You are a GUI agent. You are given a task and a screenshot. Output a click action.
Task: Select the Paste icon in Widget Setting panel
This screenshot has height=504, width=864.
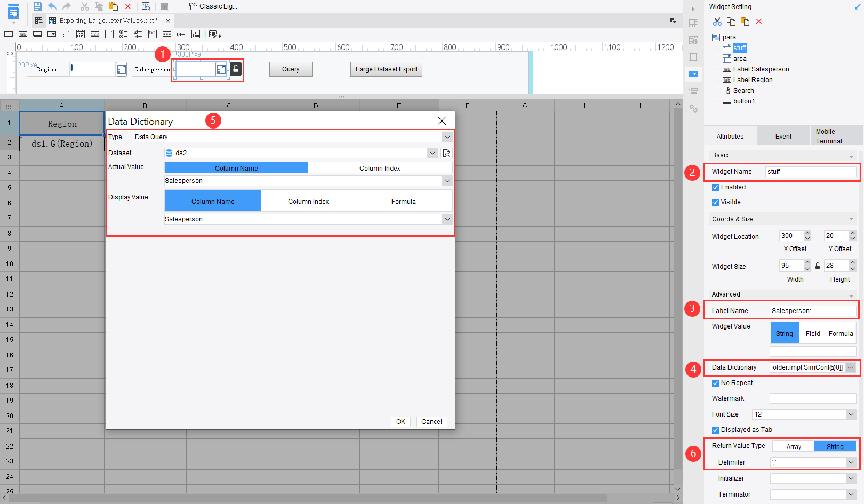(x=745, y=21)
